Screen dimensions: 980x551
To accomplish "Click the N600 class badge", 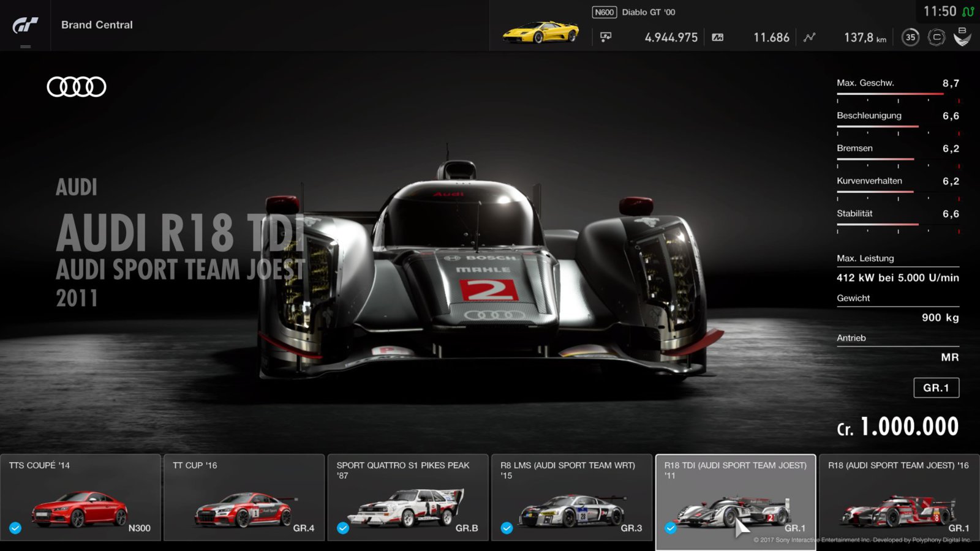I will [x=604, y=12].
